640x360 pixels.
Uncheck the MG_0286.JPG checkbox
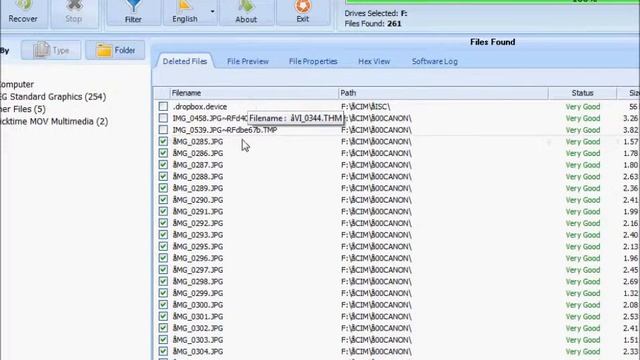(163, 153)
